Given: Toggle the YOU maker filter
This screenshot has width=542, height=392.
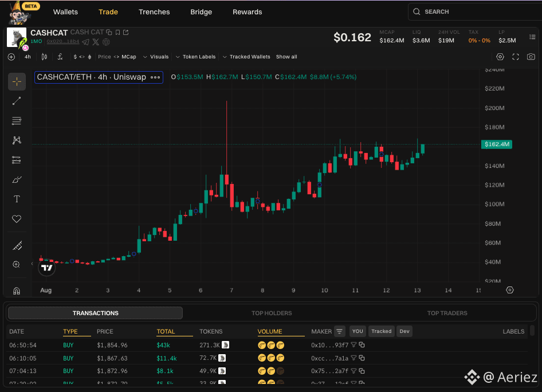Looking at the screenshot, I should [x=358, y=331].
